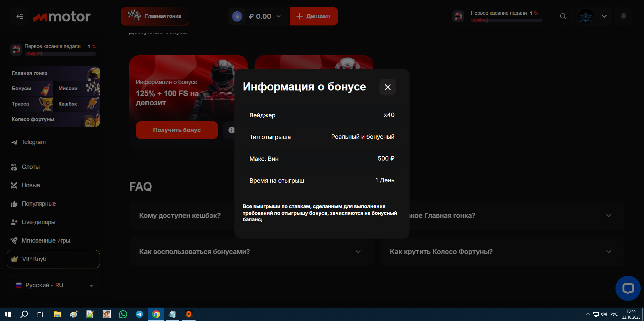Open the search magnifier icon
Screen dimensions: 644x321
(x=563, y=16)
